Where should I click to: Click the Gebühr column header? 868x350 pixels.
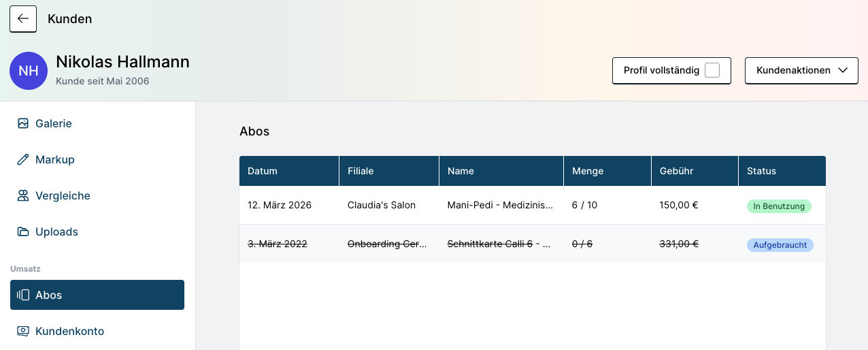[x=676, y=171]
